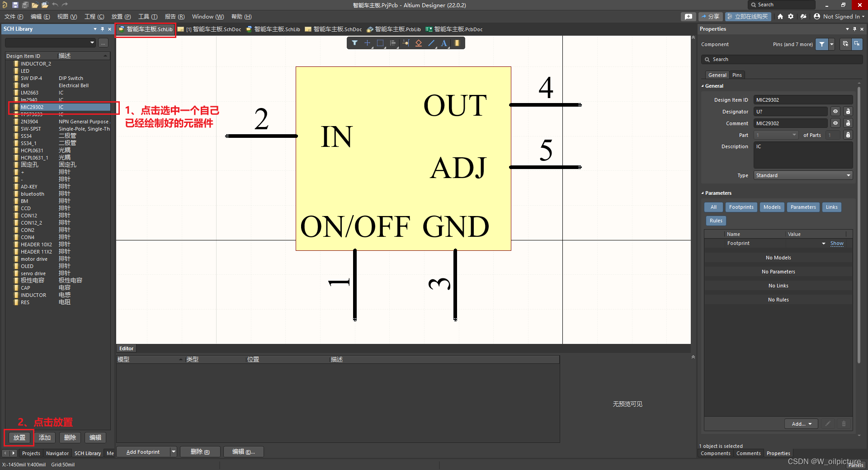Open the 文件 (F) menu
Image resolution: width=868 pixels, height=470 pixels.
coord(14,17)
